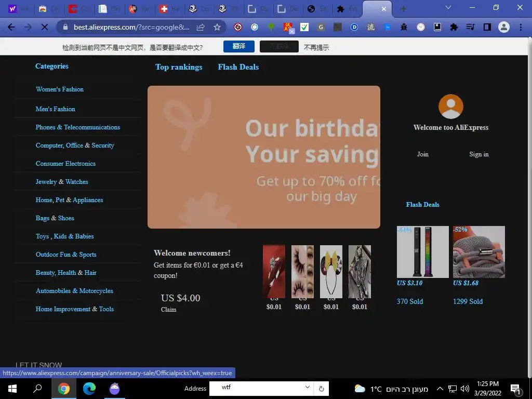Share this page from the address bar
The width and height of the screenshot is (532, 399).
[x=201, y=27]
